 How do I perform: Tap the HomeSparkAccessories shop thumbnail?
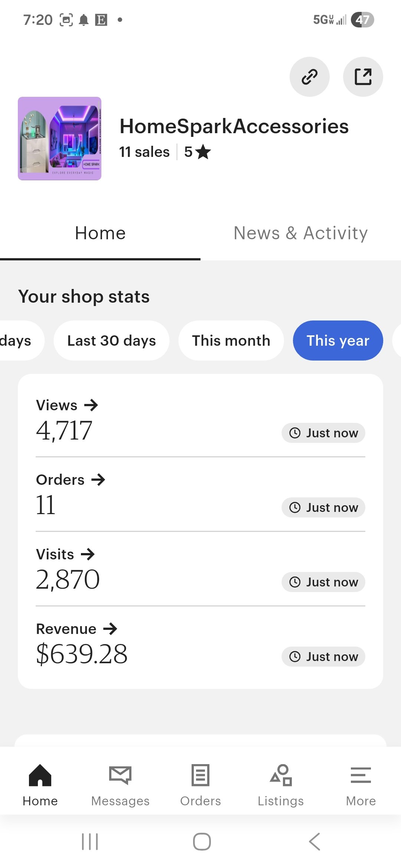[x=59, y=138]
